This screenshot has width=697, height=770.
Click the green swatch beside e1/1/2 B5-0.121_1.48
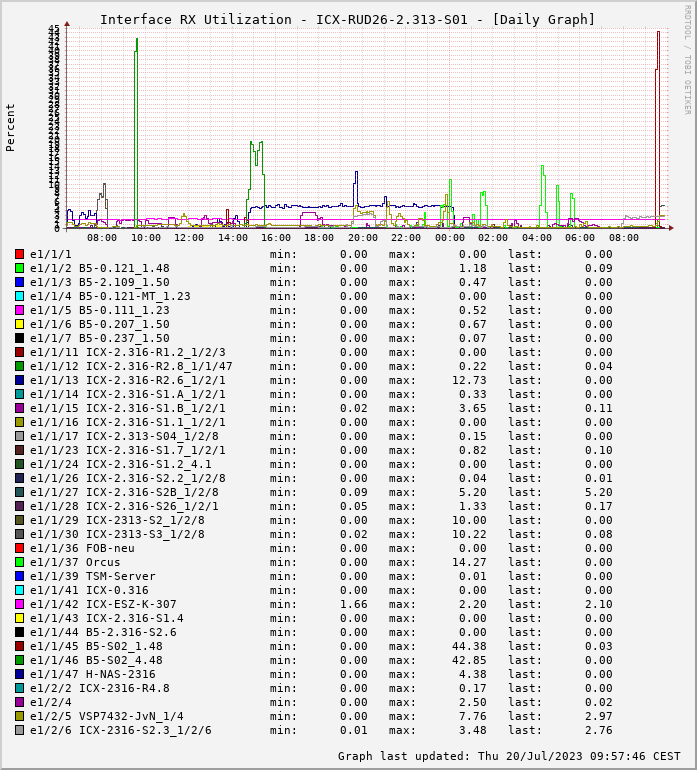pyautogui.click(x=19, y=268)
